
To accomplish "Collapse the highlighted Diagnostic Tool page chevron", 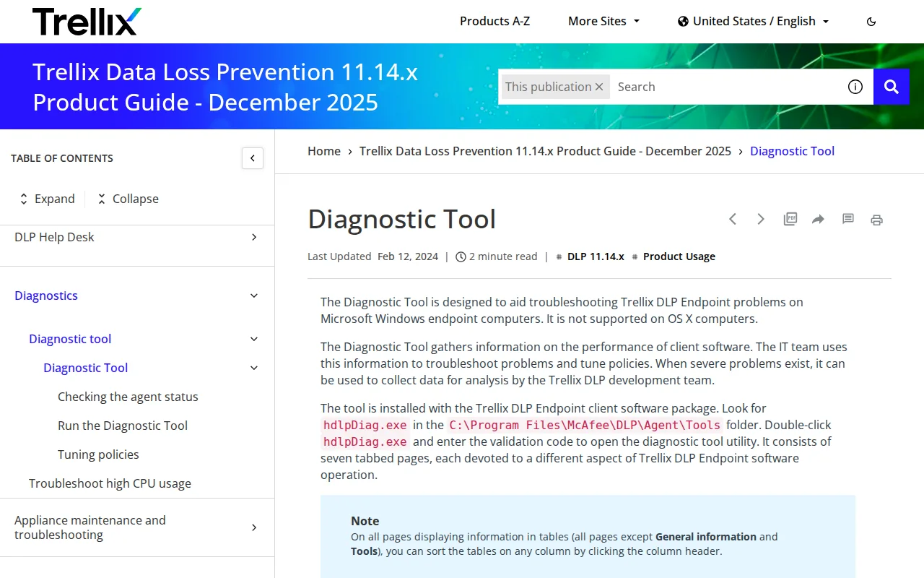I will (x=254, y=368).
